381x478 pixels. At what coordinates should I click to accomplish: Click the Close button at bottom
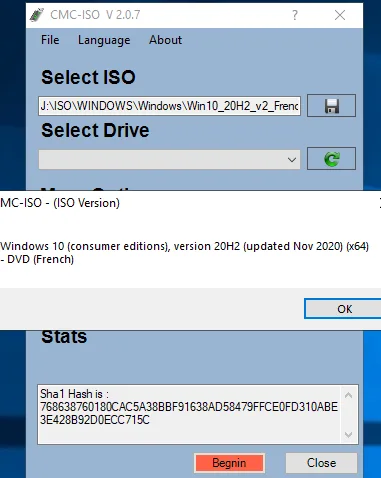[321, 463]
